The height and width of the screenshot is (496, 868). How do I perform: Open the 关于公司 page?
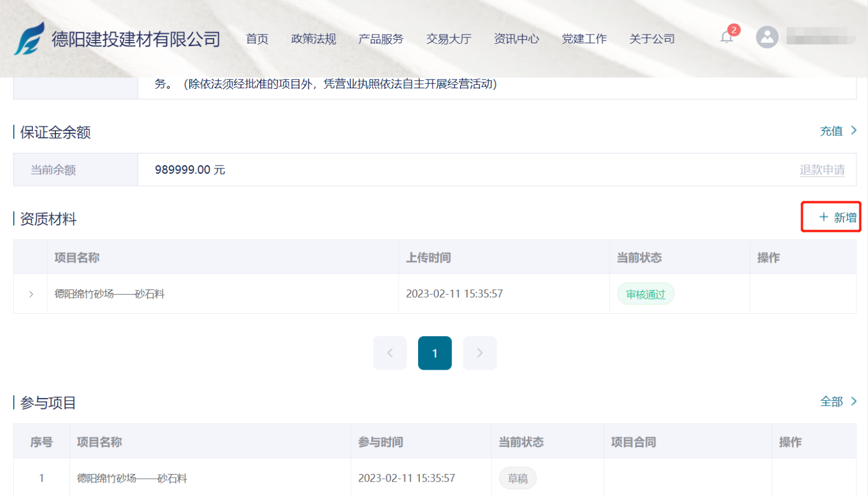pos(652,39)
